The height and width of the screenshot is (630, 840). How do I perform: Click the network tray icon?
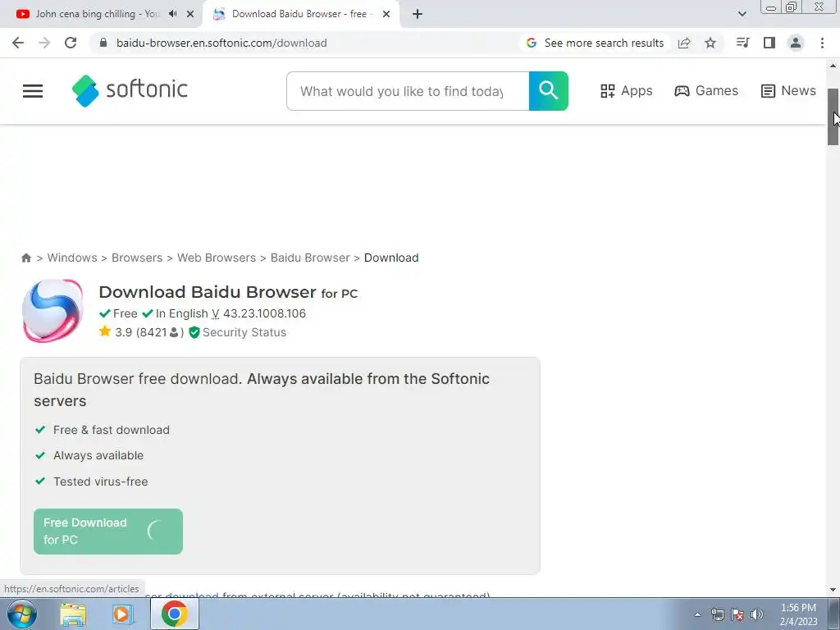[x=717, y=614]
